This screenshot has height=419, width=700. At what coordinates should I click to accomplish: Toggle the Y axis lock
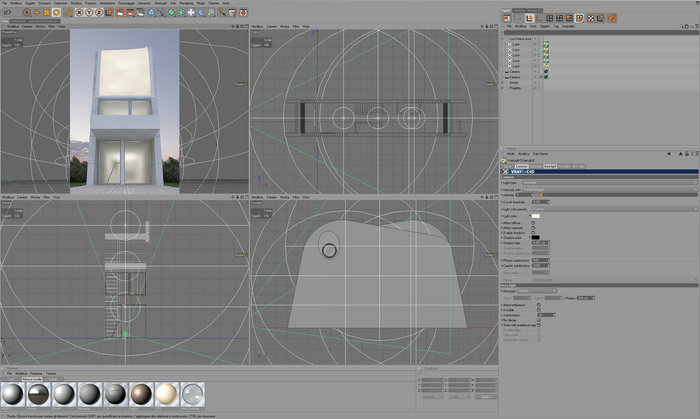tap(89, 12)
